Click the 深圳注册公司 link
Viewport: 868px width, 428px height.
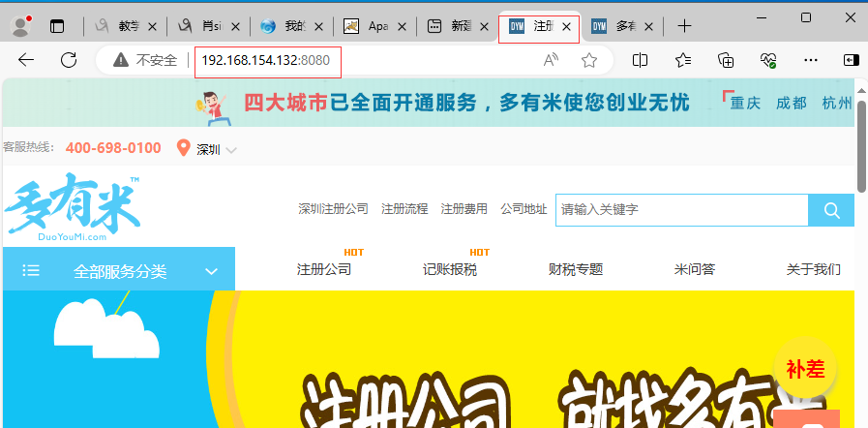click(x=333, y=209)
